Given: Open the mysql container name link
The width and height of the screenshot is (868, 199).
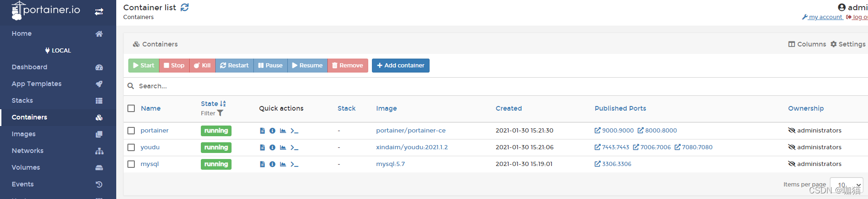Looking at the screenshot, I should click(x=150, y=164).
